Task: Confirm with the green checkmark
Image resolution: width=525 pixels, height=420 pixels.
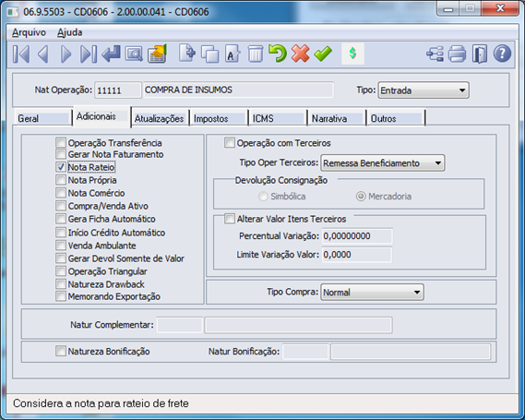Action: coord(323,54)
